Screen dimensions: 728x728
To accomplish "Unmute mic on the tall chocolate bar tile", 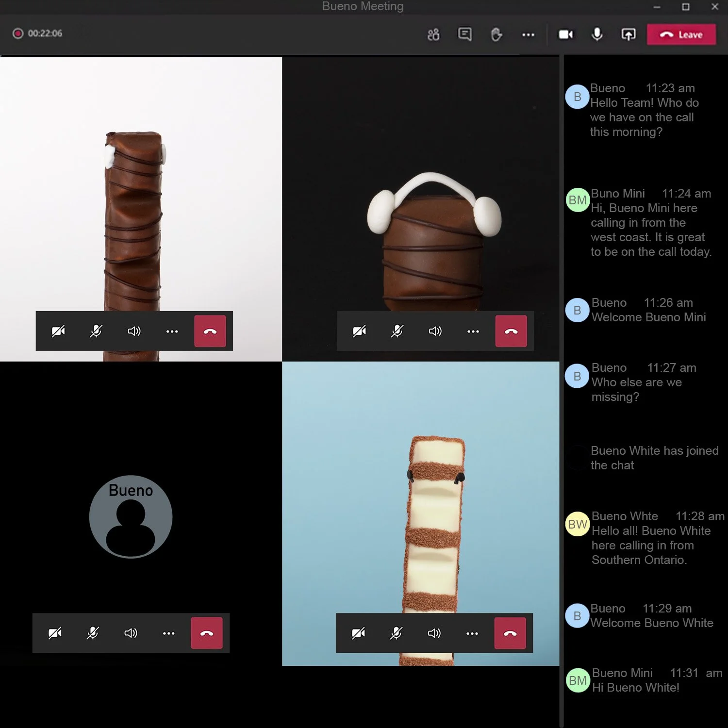I will point(96,331).
